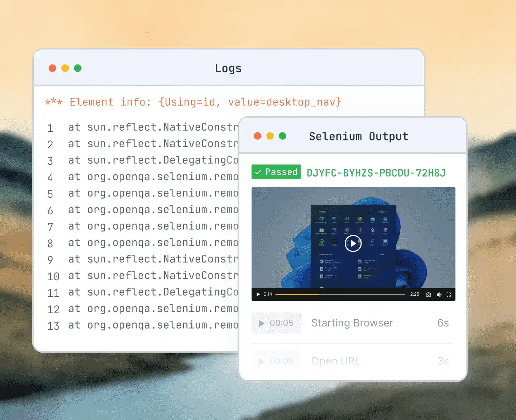Maximize the Selenium Output window with green dot
Viewport: 516px width, 420px height.
point(282,136)
